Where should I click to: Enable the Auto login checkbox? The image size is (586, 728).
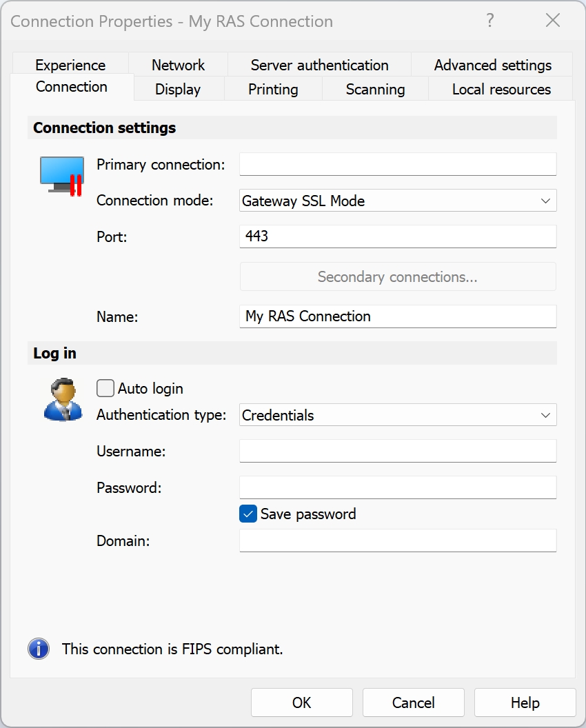point(105,389)
